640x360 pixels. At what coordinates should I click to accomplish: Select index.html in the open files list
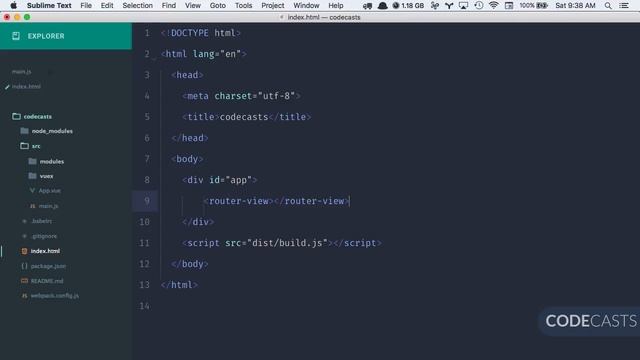[x=26, y=87]
